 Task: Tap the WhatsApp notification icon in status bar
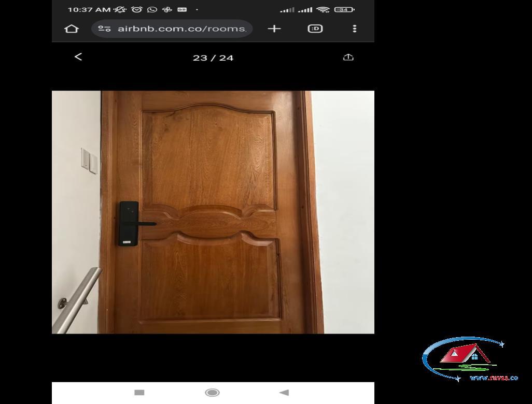point(152,9)
